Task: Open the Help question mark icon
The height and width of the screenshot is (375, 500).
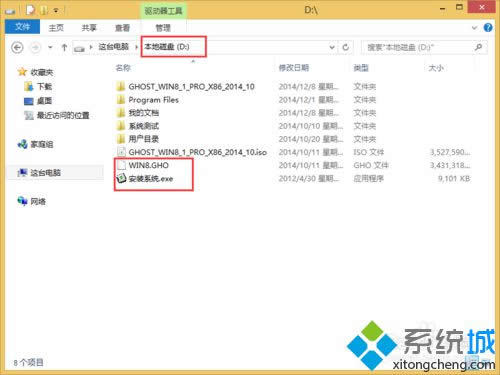Action: click(x=488, y=27)
